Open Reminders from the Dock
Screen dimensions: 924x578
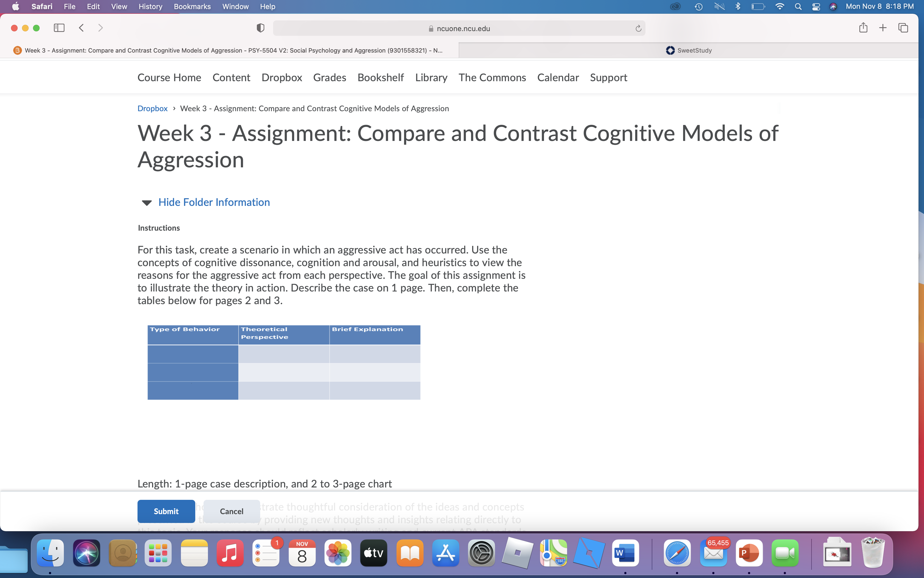pos(266,553)
